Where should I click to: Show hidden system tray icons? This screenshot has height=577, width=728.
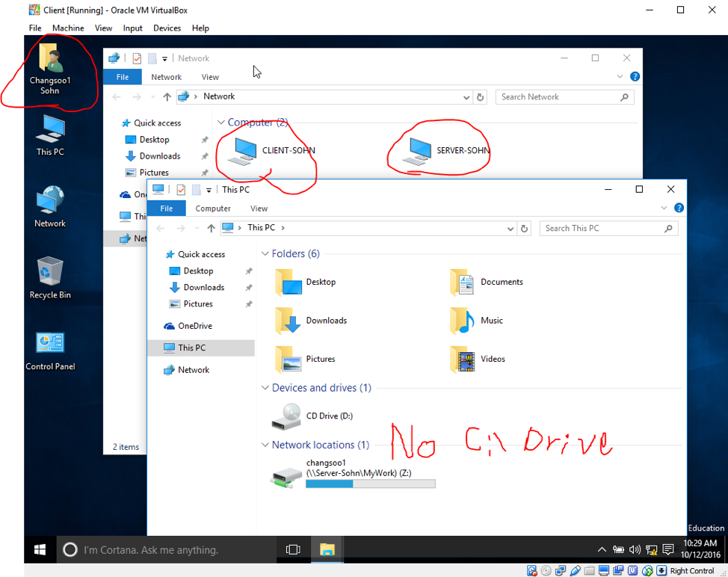602,549
